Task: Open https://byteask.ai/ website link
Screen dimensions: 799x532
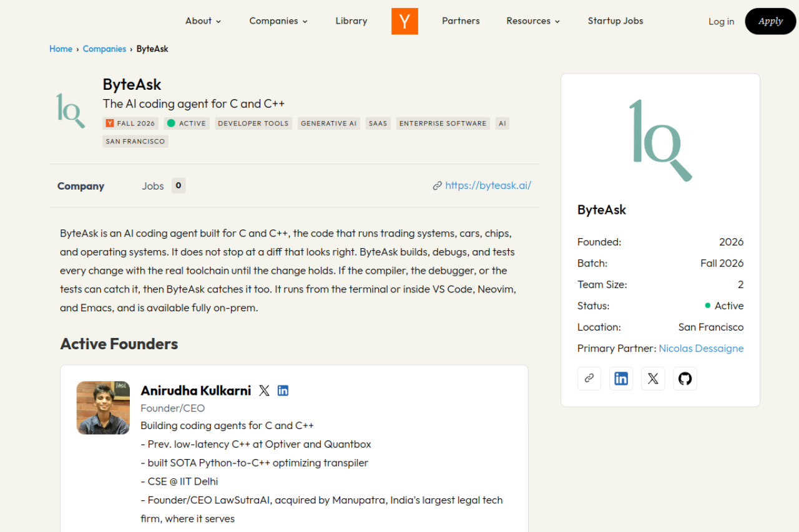Action: coord(488,185)
